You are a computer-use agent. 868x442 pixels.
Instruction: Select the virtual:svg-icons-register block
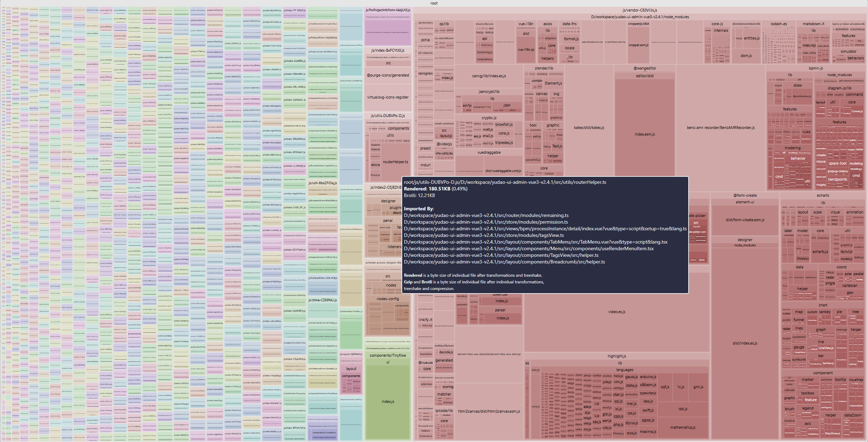coord(388,97)
